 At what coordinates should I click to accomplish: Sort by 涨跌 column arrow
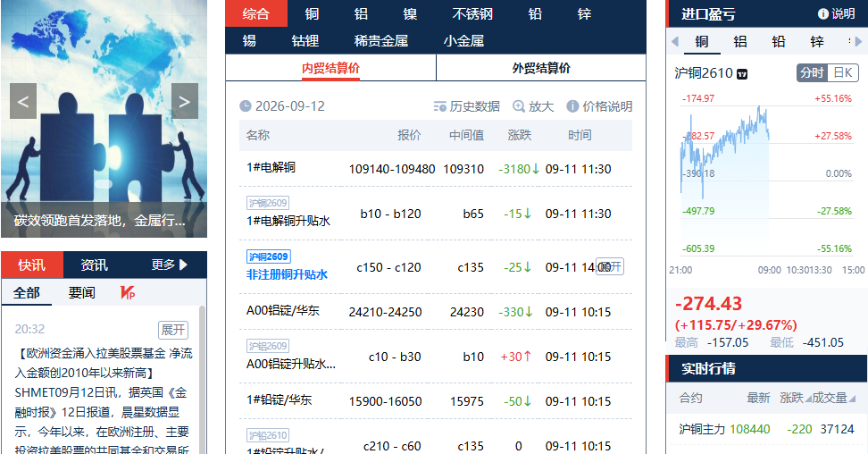808,399
